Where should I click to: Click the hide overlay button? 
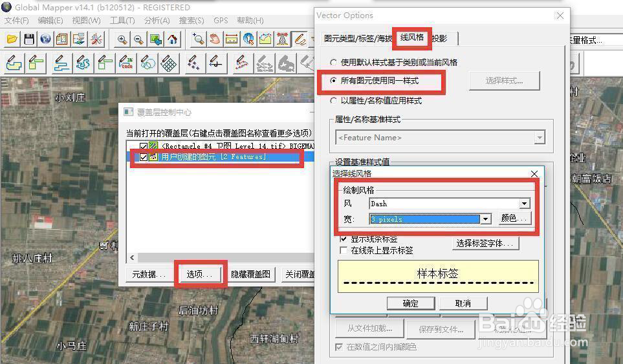[x=251, y=274]
